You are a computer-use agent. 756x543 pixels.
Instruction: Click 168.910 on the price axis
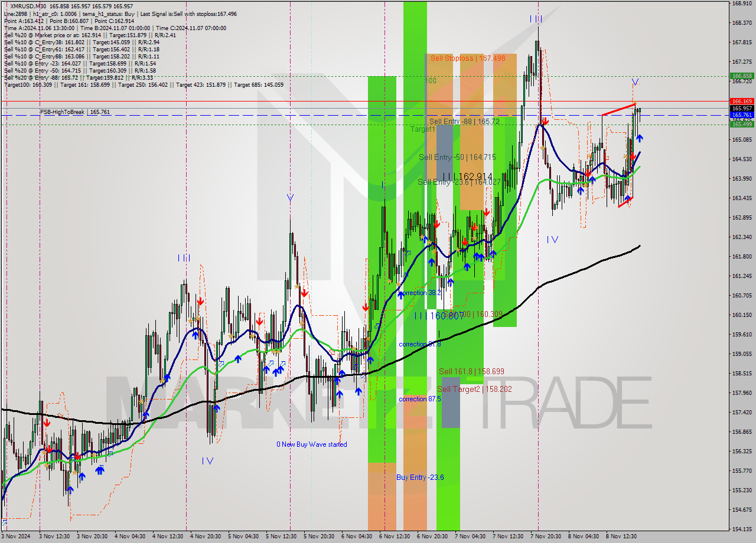[742, 4]
